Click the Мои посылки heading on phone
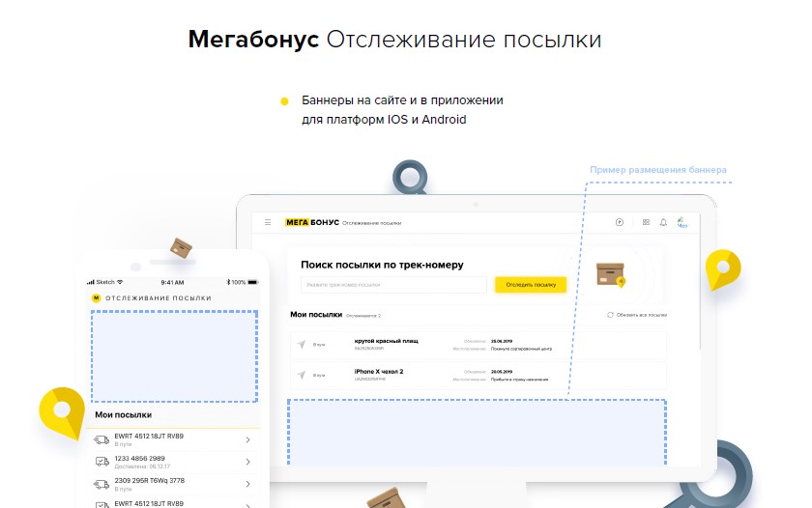The width and height of the screenshot is (812, 508). point(124,415)
